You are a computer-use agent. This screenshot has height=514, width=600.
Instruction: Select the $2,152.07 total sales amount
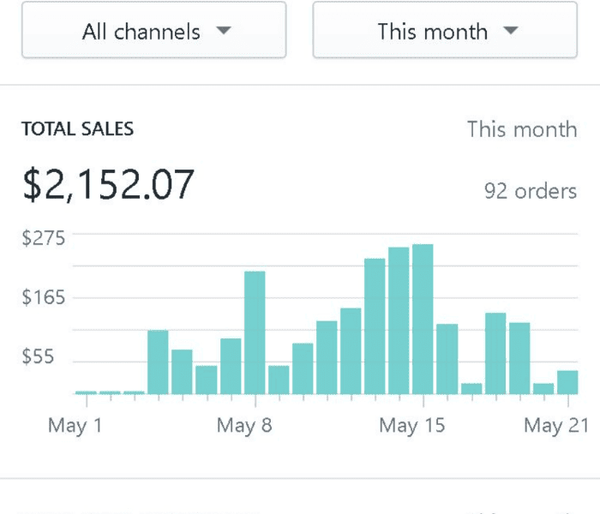[x=108, y=185]
